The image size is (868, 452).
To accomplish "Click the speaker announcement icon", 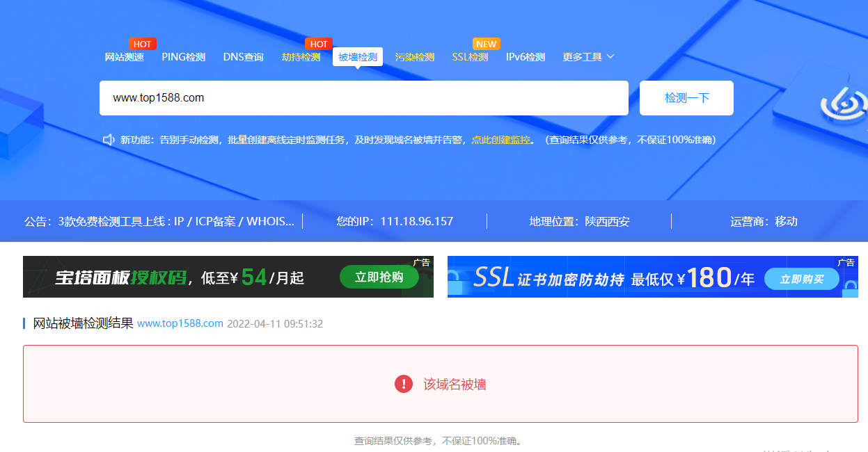I will pyautogui.click(x=109, y=140).
